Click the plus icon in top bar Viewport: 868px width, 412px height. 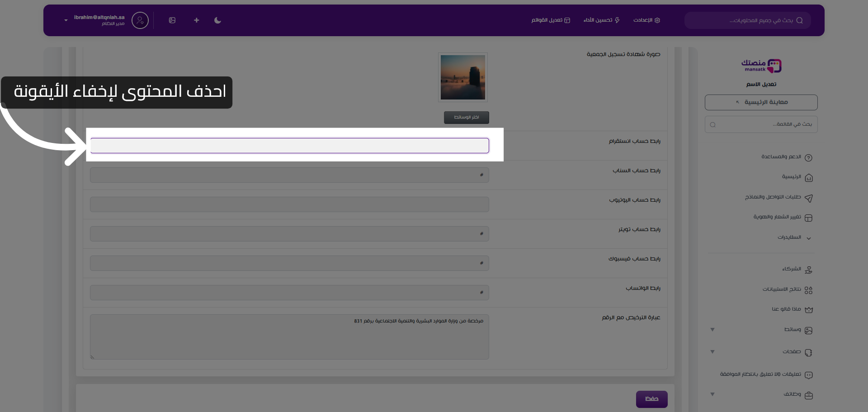point(196,20)
